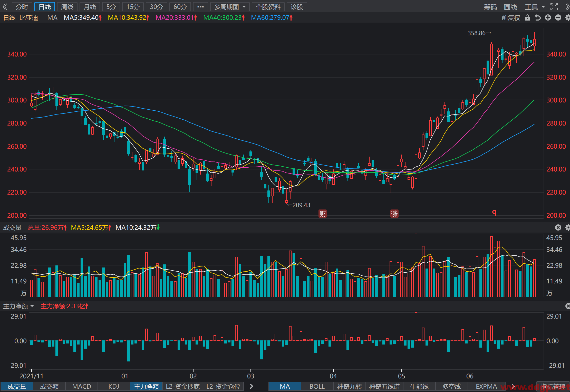Click MA10:343.92 yellow legend
The width and height of the screenshot is (570, 392).
click(x=129, y=18)
